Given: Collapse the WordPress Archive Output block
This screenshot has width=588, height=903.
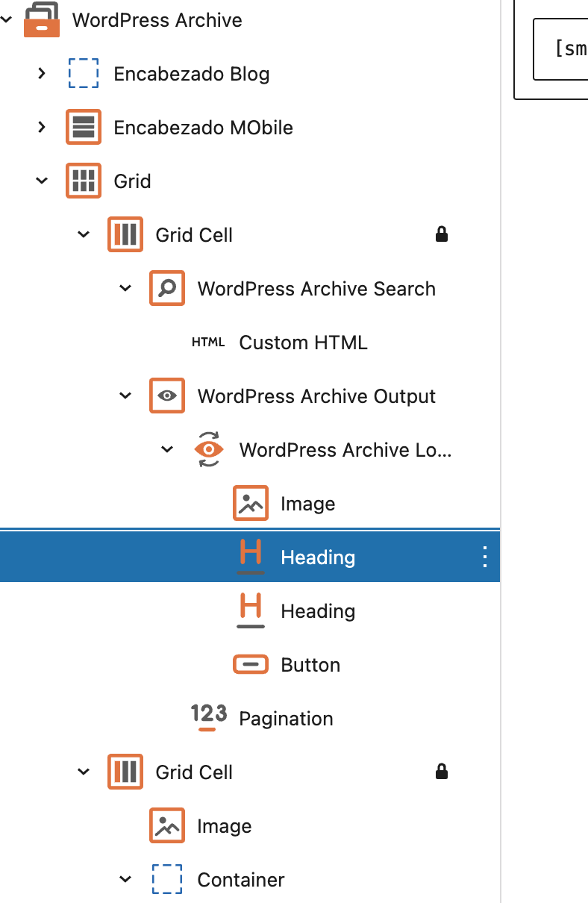Looking at the screenshot, I should pos(125,396).
